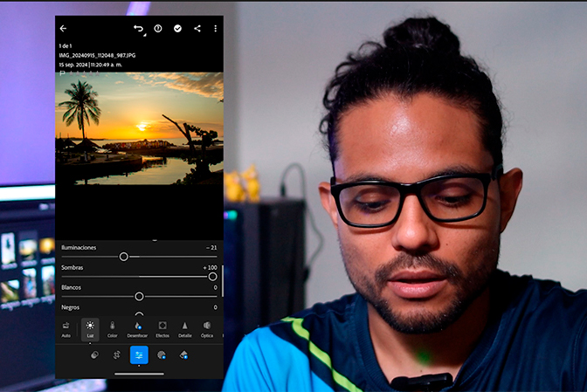
Task: Adjust the Iluminaciones slider handle
Action: [124, 257]
